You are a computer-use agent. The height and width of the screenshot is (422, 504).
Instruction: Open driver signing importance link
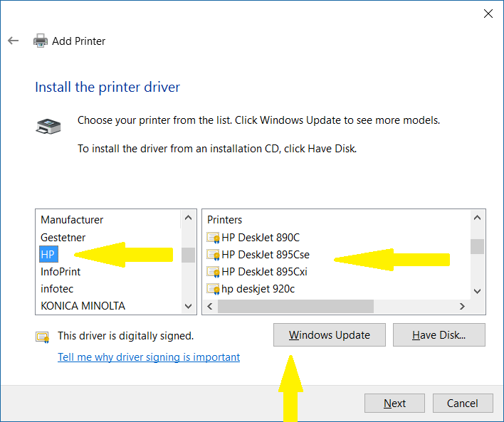click(x=149, y=357)
